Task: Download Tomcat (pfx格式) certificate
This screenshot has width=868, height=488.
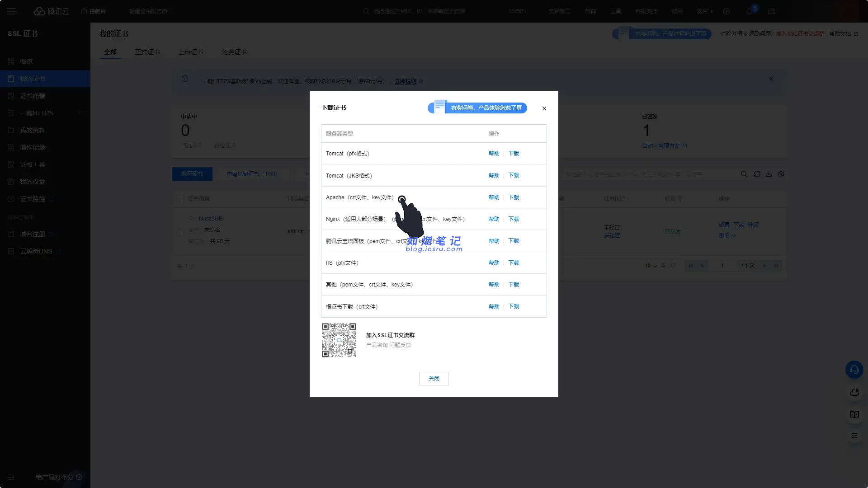Action: [x=514, y=154]
